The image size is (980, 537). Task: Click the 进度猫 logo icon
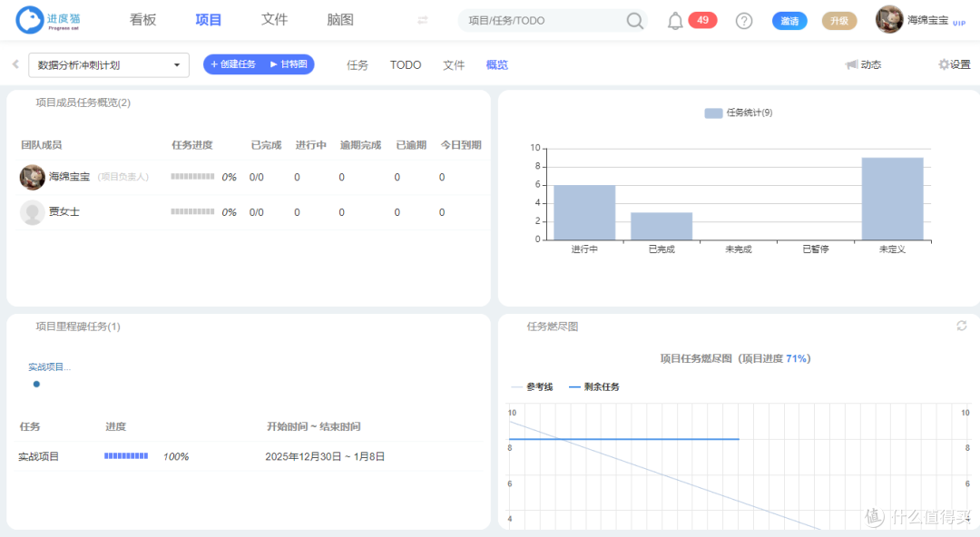29,20
